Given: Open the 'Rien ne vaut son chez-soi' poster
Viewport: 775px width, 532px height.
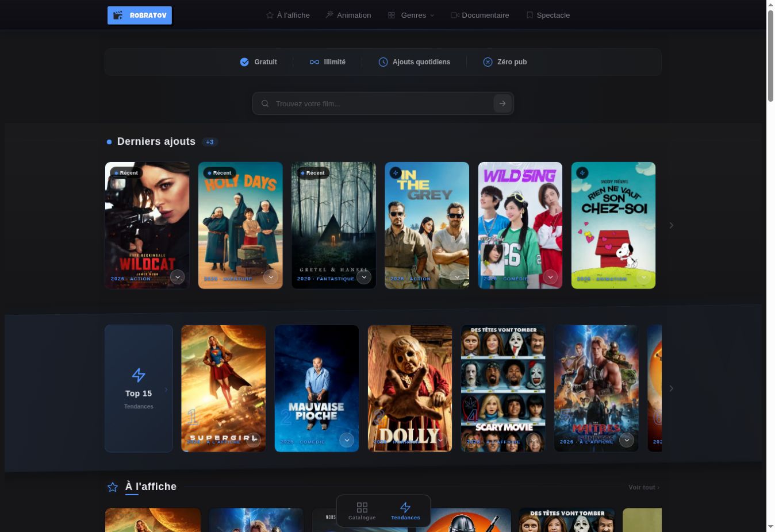Looking at the screenshot, I should [x=613, y=225].
